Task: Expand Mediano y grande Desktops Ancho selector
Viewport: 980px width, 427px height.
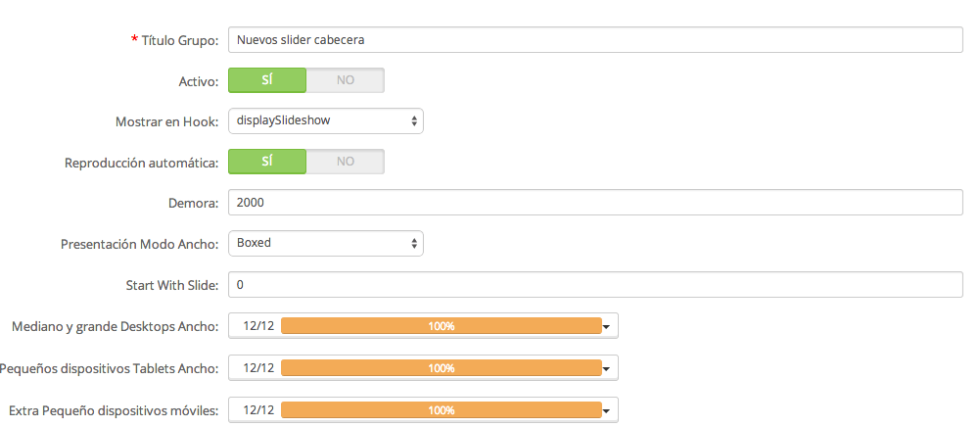Action: [x=423, y=326]
